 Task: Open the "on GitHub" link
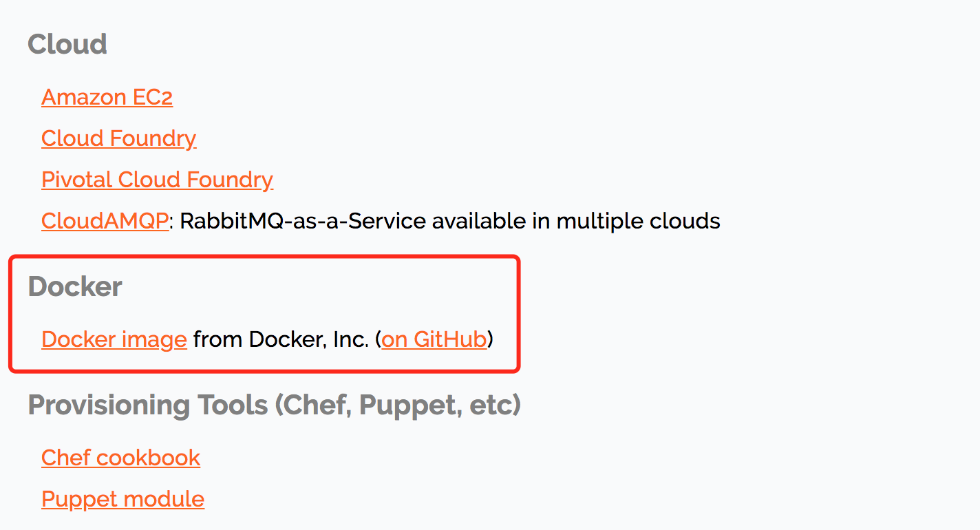[434, 339]
